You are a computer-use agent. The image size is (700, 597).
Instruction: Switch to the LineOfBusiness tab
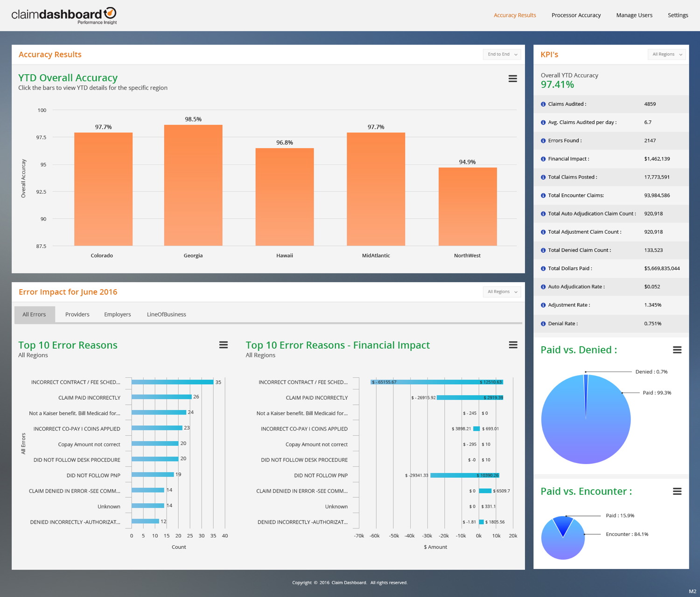[x=167, y=314]
